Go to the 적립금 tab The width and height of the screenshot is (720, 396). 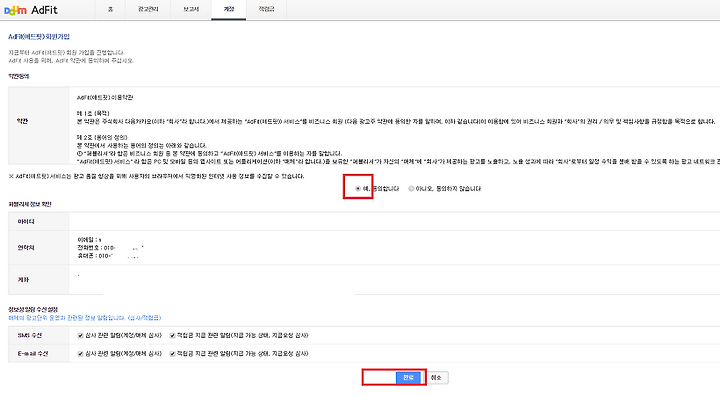coord(266,9)
